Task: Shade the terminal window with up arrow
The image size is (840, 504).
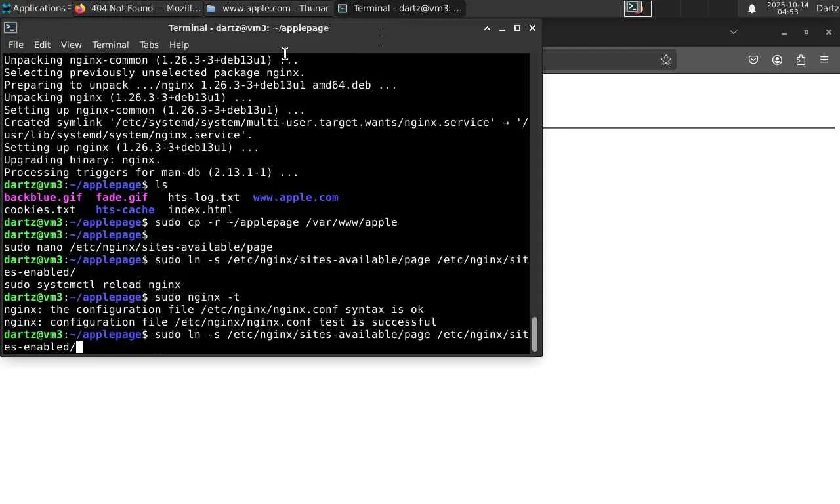Action: point(487,28)
